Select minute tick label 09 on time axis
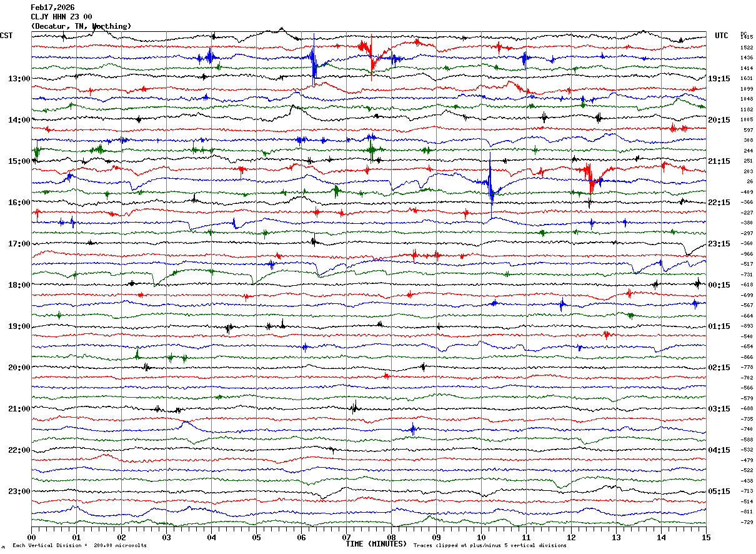The height and width of the screenshot is (554, 756). point(436,537)
